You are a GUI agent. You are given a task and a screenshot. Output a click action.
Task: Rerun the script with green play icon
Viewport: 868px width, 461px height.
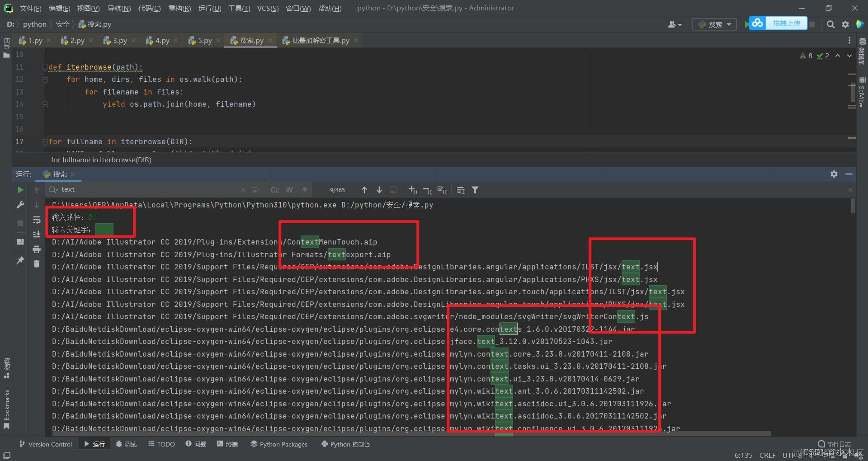click(x=20, y=190)
